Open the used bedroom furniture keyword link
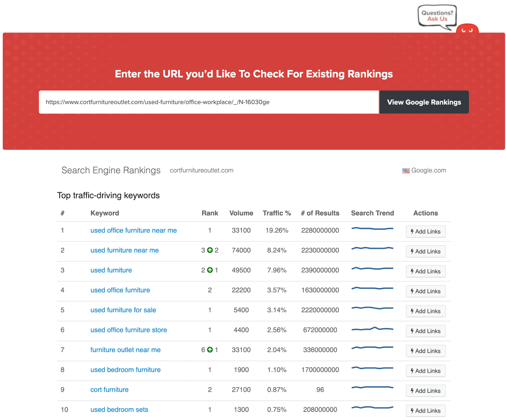Image resolution: width=506 pixels, height=420 pixels. click(125, 370)
